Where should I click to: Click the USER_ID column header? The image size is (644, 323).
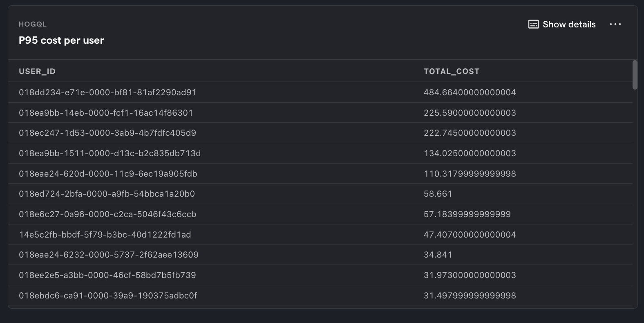37,72
